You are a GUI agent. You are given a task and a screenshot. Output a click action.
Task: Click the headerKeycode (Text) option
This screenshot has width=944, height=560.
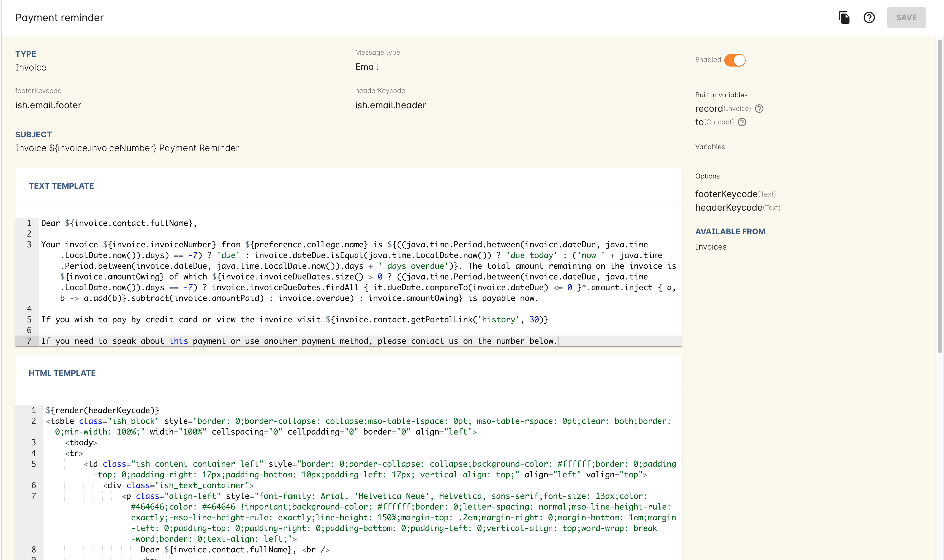click(x=737, y=208)
